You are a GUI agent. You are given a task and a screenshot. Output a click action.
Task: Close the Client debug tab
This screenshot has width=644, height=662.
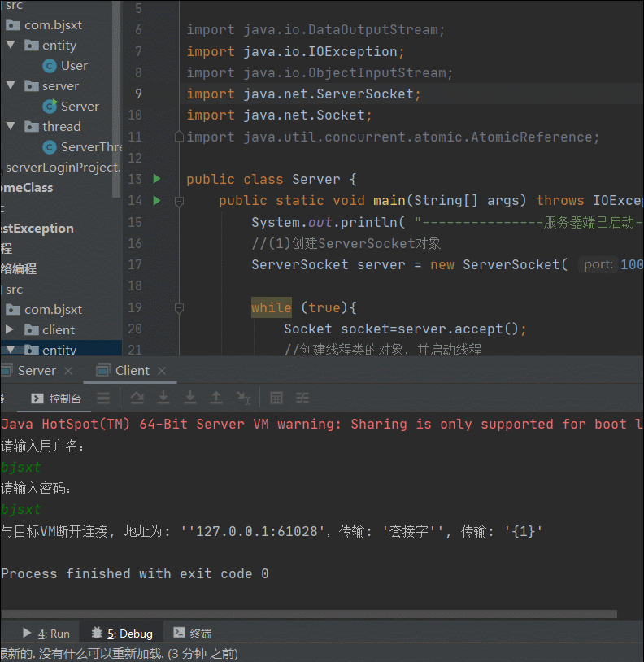[162, 371]
